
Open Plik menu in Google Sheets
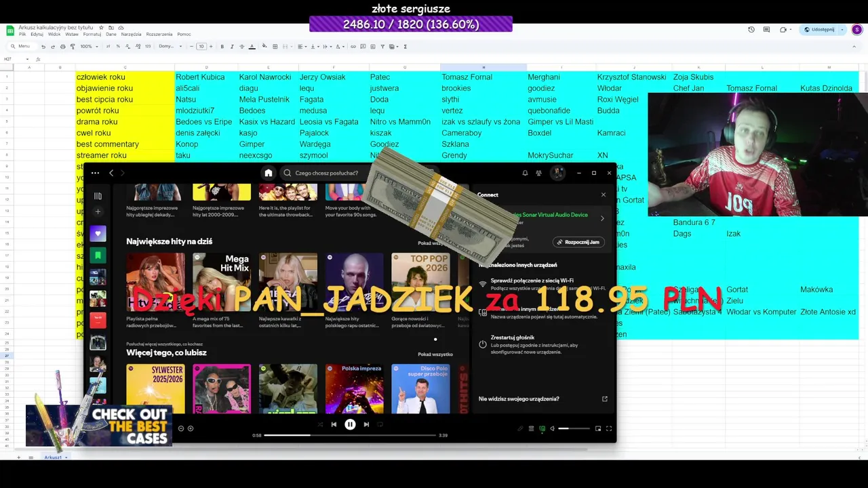coord(22,34)
